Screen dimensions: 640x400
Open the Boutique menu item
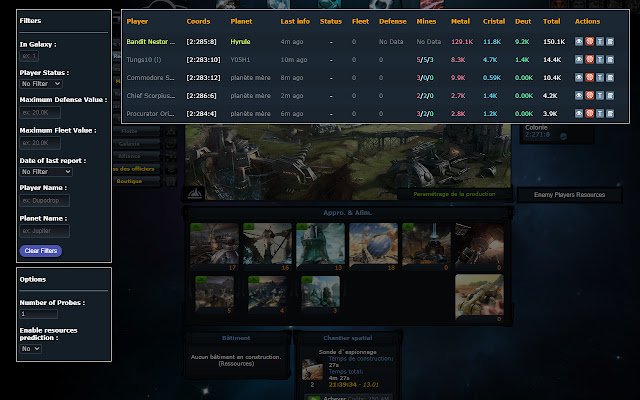(x=129, y=181)
